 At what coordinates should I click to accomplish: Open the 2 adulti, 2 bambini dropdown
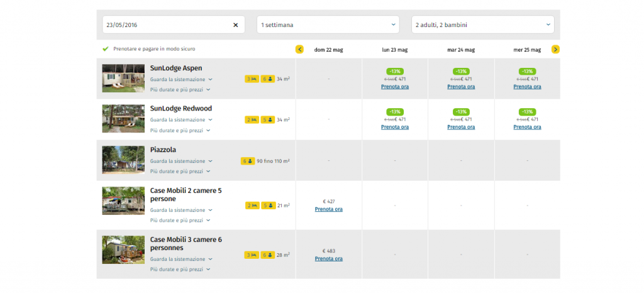point(482,24)
